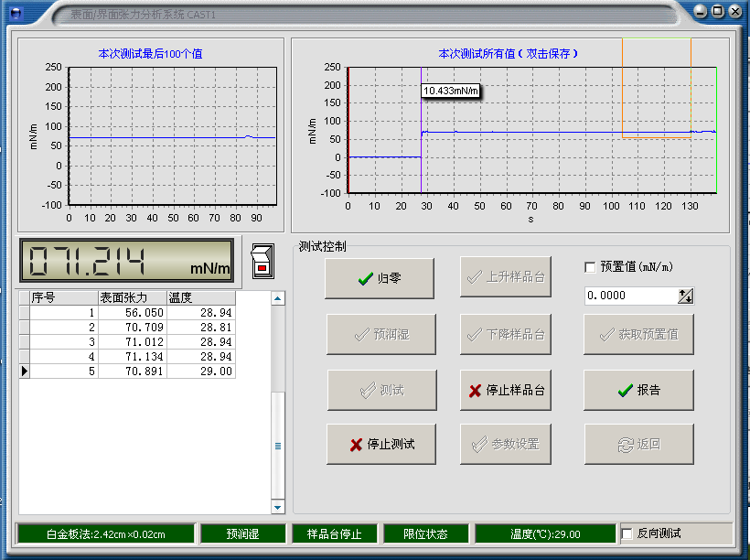The image size is (750, 560).
Task: Select the temperature cell 29.00 in row 5
Action: pyautogui.click(x=201, y=371)
